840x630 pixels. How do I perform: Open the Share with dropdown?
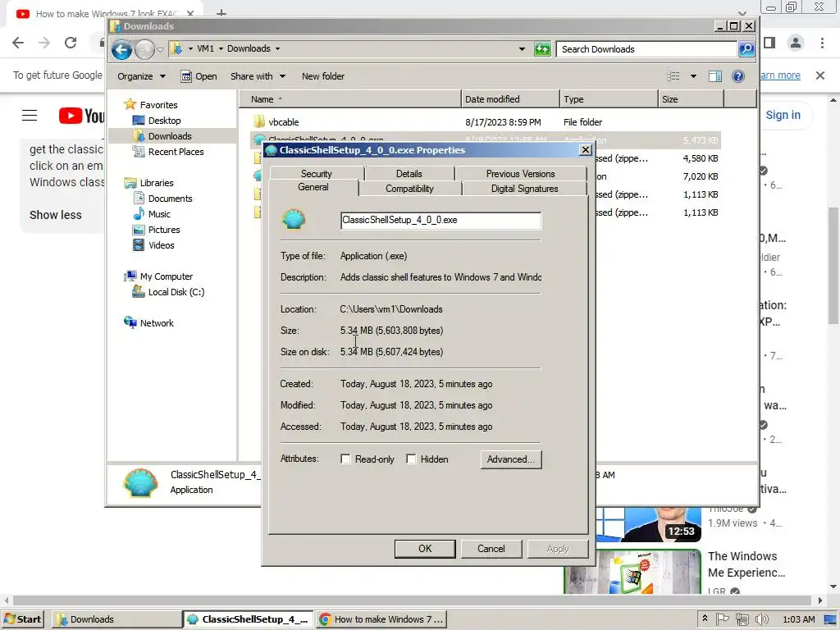(258, 76)
